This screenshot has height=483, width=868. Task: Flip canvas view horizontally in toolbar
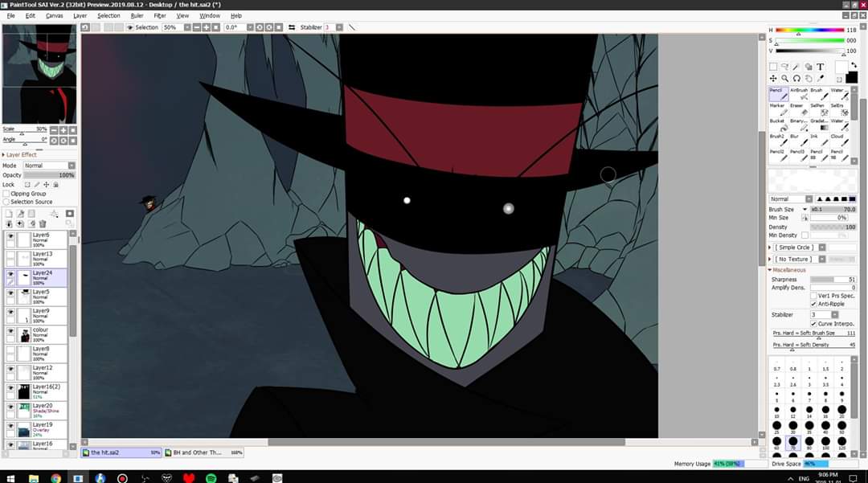(x=292, y=27)
